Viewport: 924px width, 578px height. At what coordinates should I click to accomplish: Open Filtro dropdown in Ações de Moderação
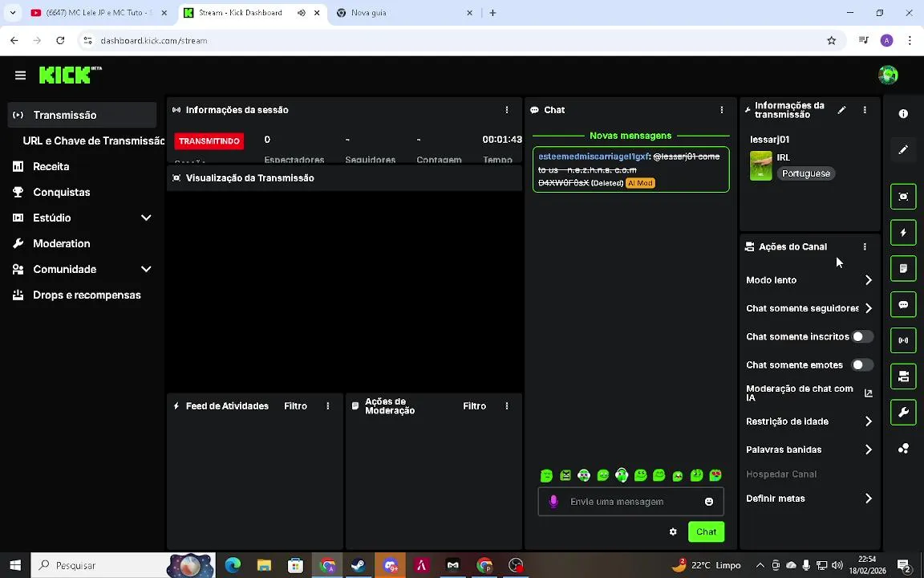pyautogui.click(x=474, y=405)
